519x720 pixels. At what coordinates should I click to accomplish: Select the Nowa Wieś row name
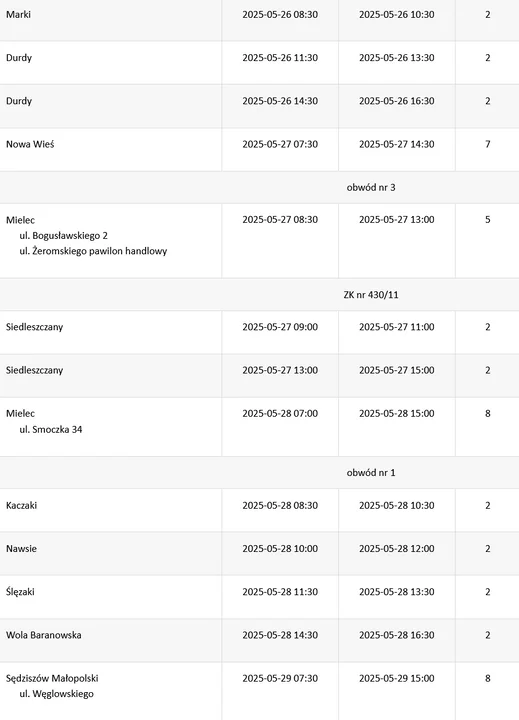click(x=30, y=144)
